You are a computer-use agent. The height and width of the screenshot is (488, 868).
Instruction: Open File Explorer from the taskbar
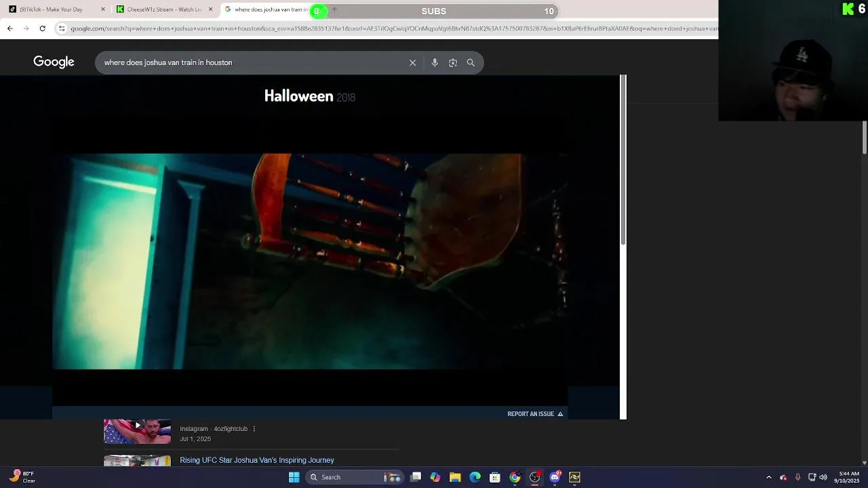point(455,477)
